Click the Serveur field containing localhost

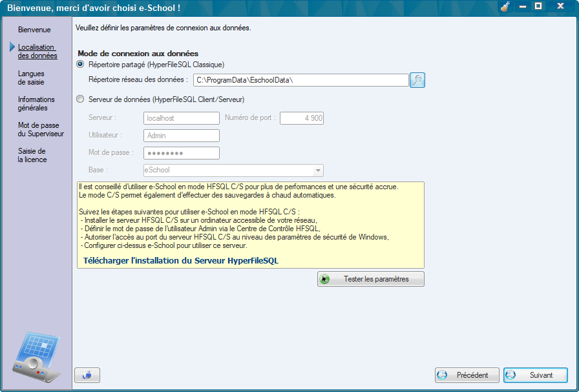[x=182, y=118]
